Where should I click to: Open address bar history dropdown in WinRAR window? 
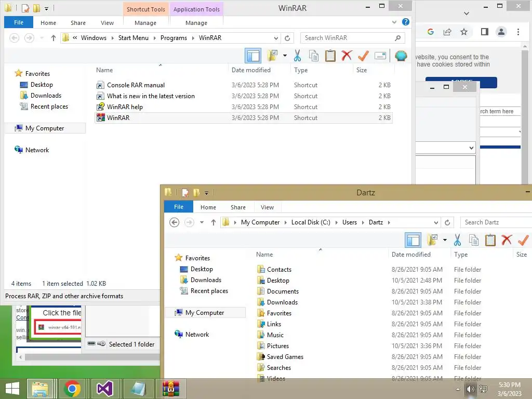tap(276, 38)
